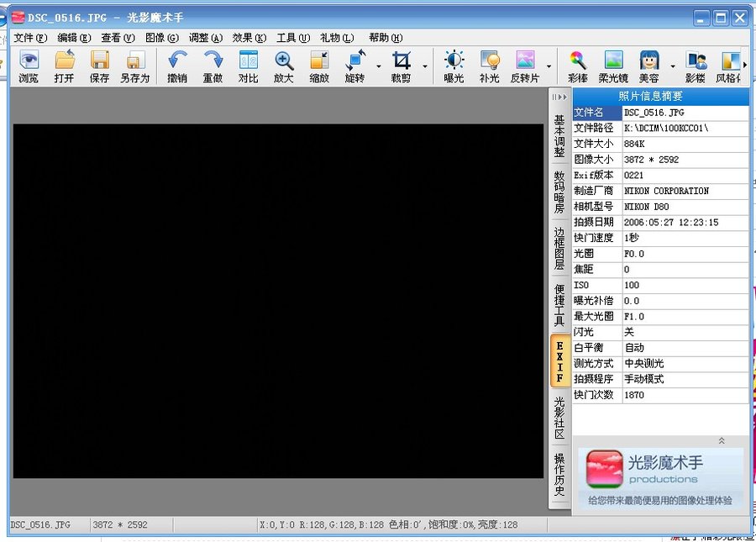Select the 撤销 (undo) tool

[176, 66]
